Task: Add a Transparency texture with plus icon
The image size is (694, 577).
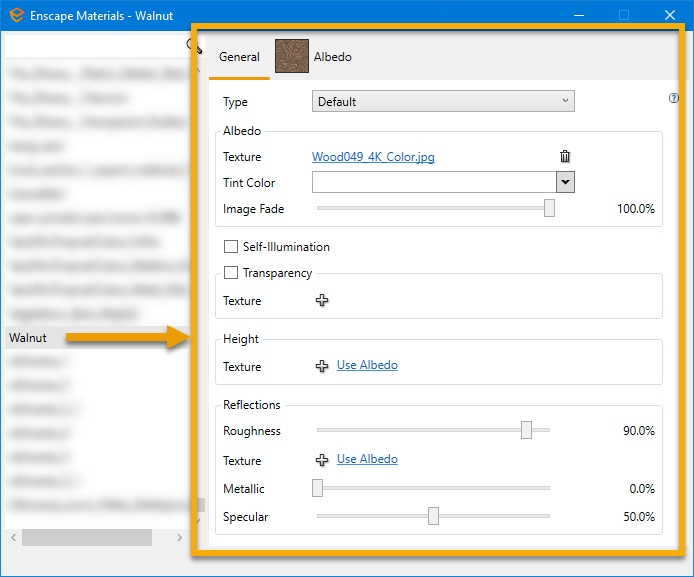Action: click(x=322, y=301)
